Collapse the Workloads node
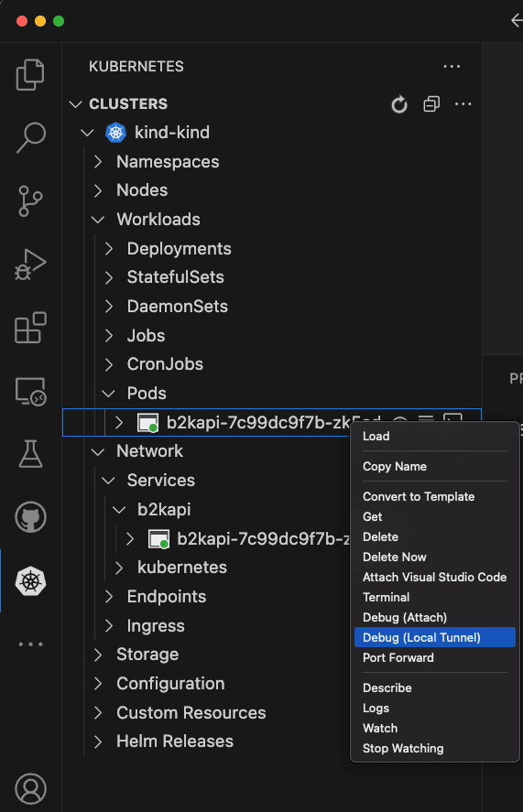523x812 pixels. (98, 220)
